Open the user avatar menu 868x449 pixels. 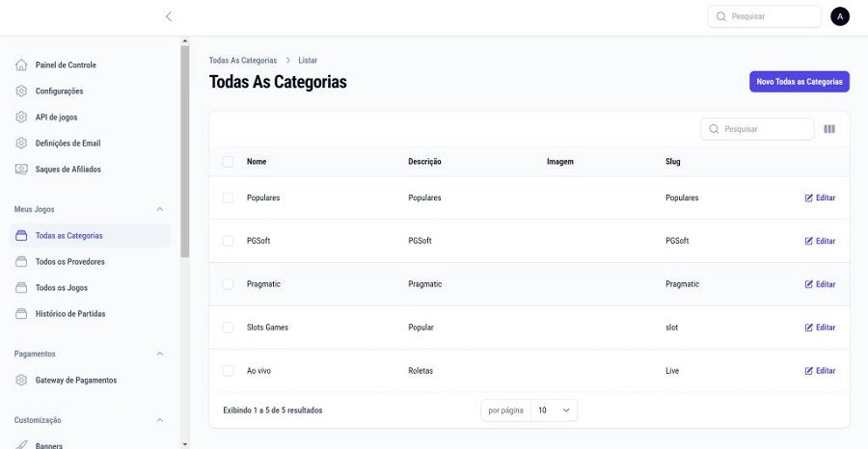point(839,16)
